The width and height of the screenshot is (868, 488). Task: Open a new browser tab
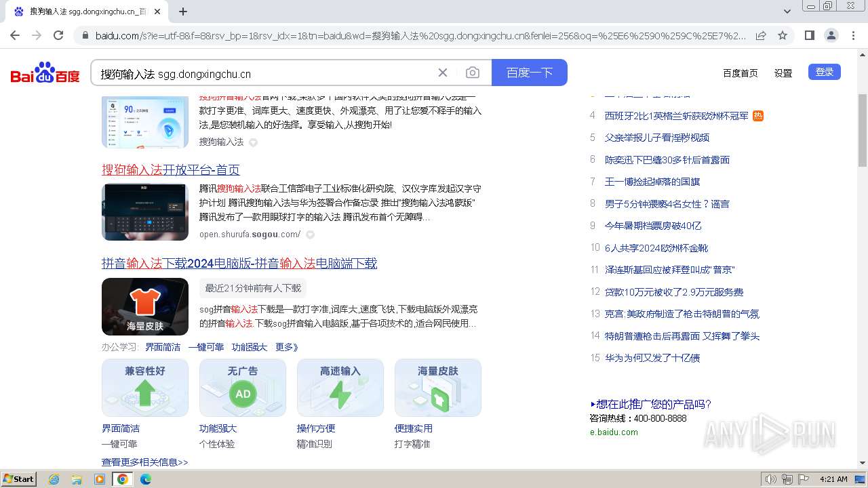pos(183,12)
